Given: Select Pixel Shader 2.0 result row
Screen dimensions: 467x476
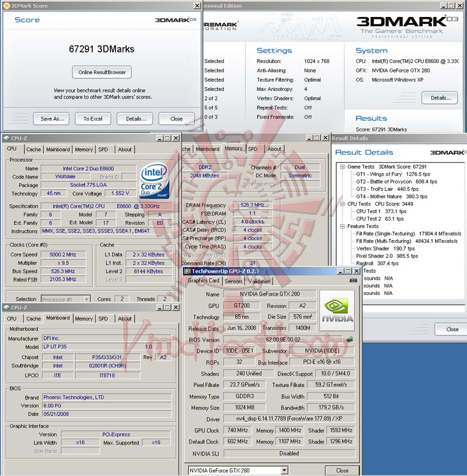Looking at the screenshot, I should point(387,256).
